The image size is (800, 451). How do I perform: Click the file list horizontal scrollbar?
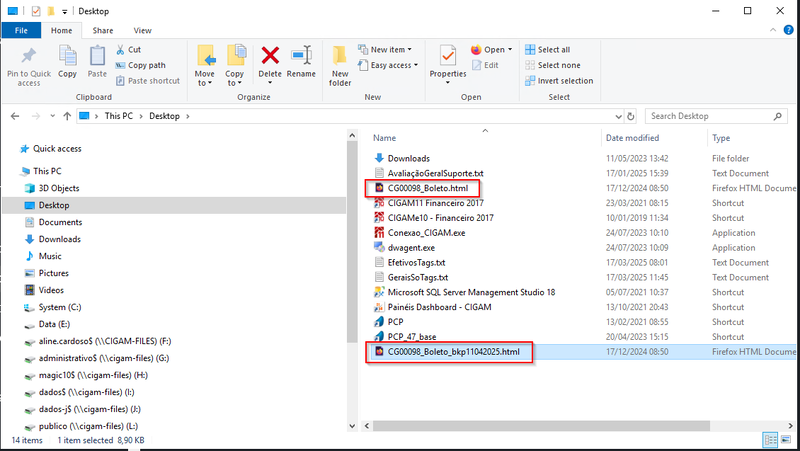pos(540,425)
